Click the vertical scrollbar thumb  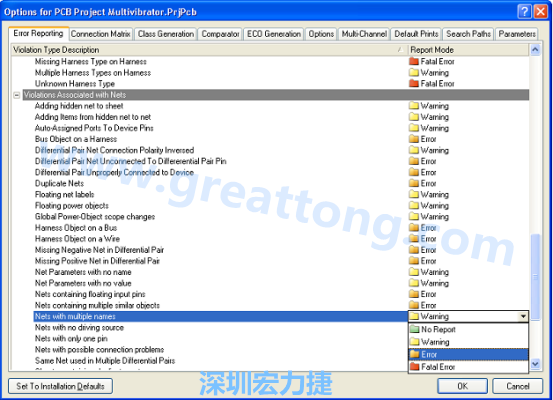point(535,277)
